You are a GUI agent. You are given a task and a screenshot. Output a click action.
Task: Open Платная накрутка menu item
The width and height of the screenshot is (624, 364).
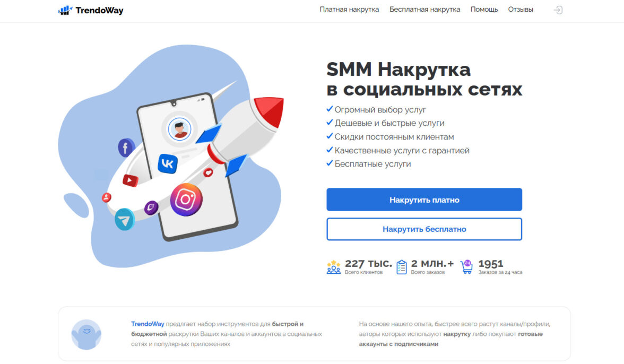pos(349,10)
